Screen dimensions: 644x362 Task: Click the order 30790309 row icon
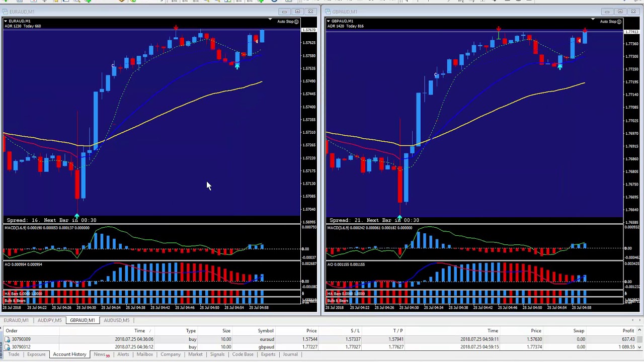pos(7,339)
